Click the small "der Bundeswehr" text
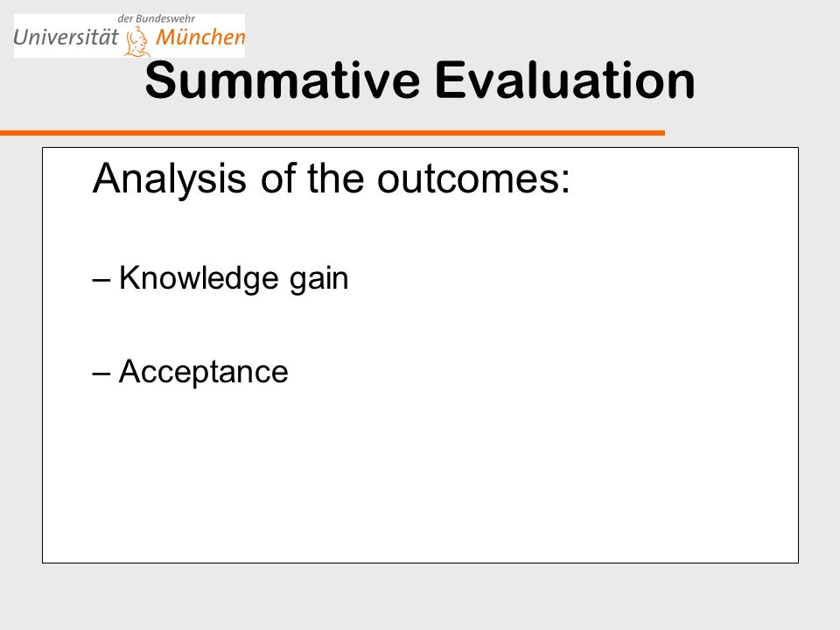 157,18
